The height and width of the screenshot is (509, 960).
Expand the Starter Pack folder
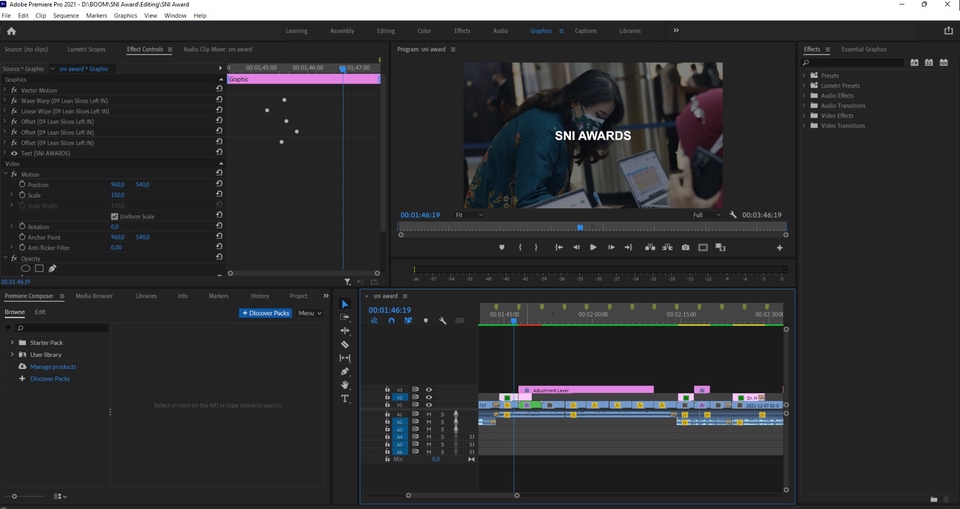(12, 342)
